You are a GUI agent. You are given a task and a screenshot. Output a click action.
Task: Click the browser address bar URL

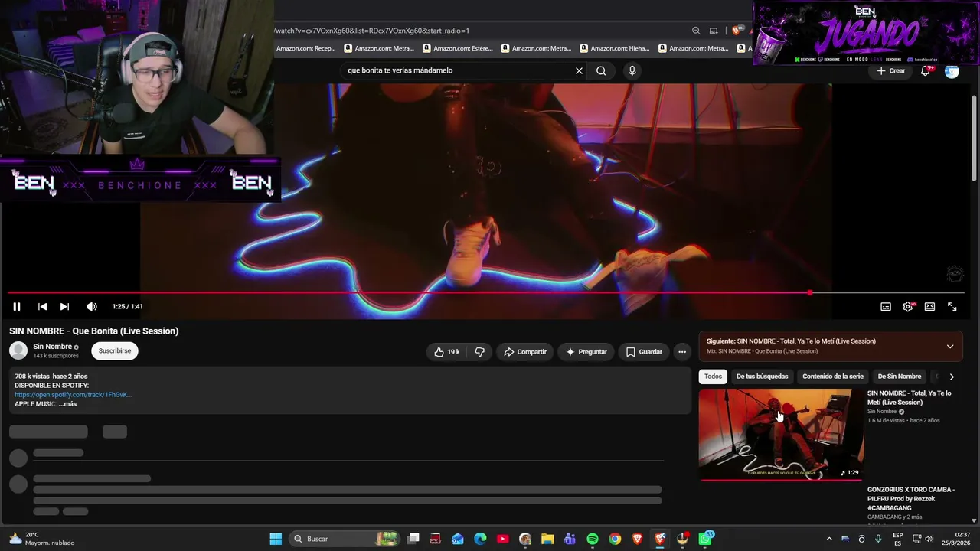(371, 31)
